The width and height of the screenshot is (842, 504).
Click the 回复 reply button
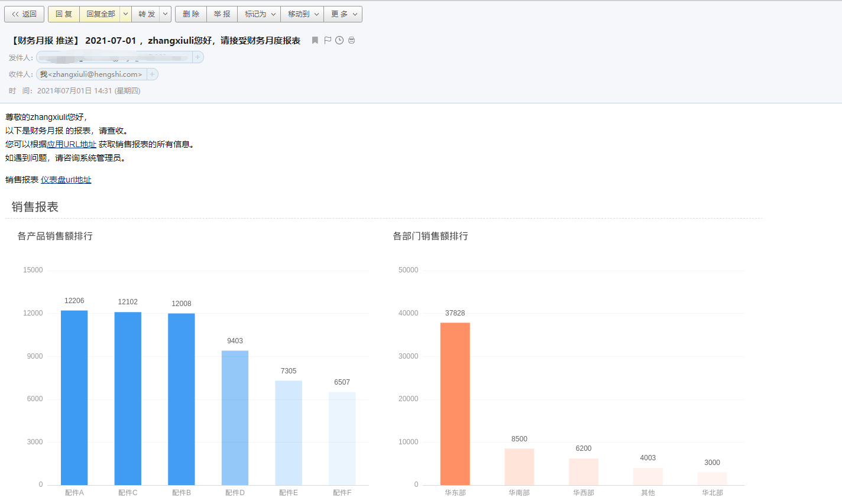[x=64, y=14]
